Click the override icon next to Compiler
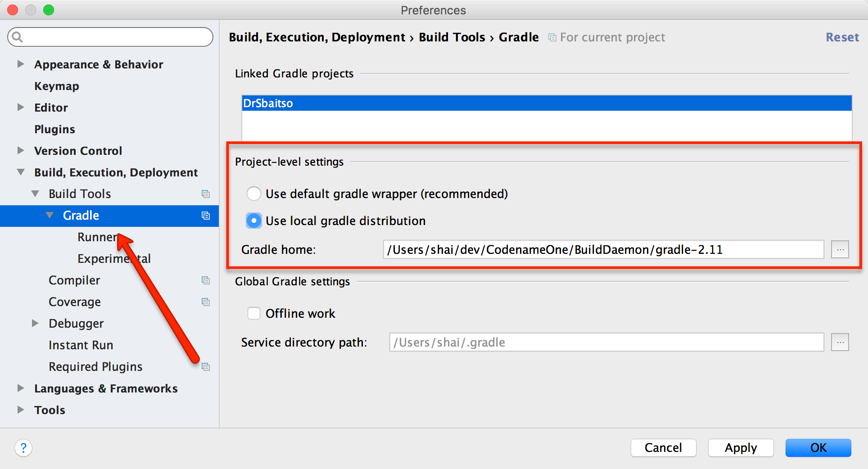 coord(206,280)
